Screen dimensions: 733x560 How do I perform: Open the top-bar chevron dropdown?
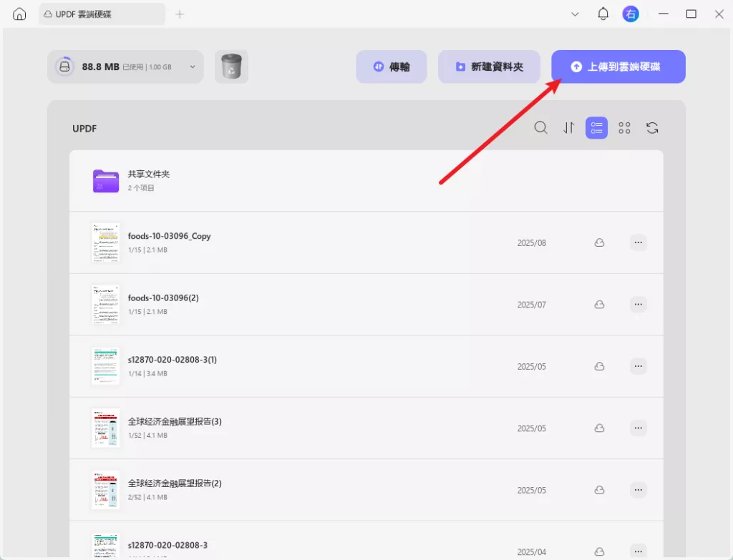575,14
